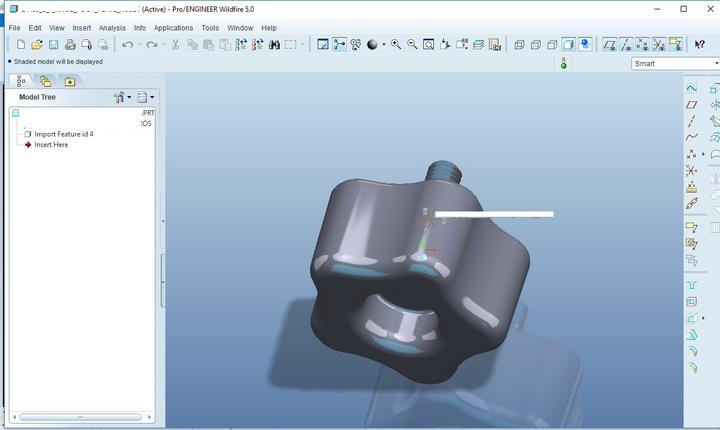720x430 pixels.
Task: Open the Smart selection filter dropdown
Action: tap(675, 63)
